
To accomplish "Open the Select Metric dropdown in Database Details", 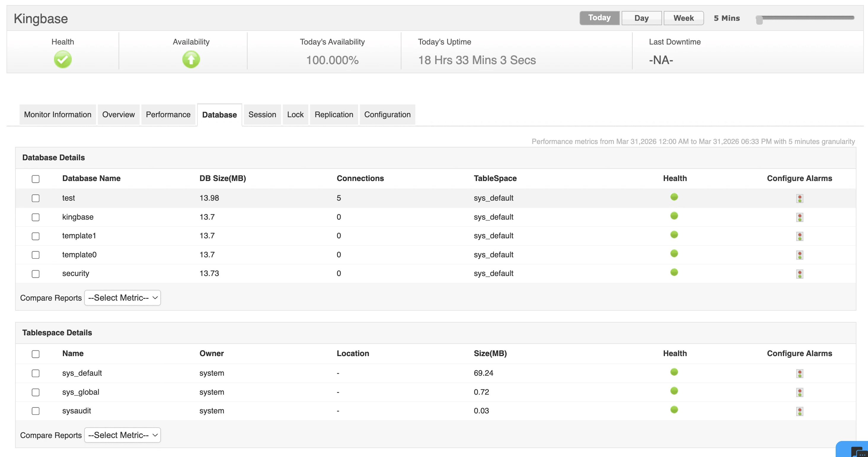I will pos(122,297).
